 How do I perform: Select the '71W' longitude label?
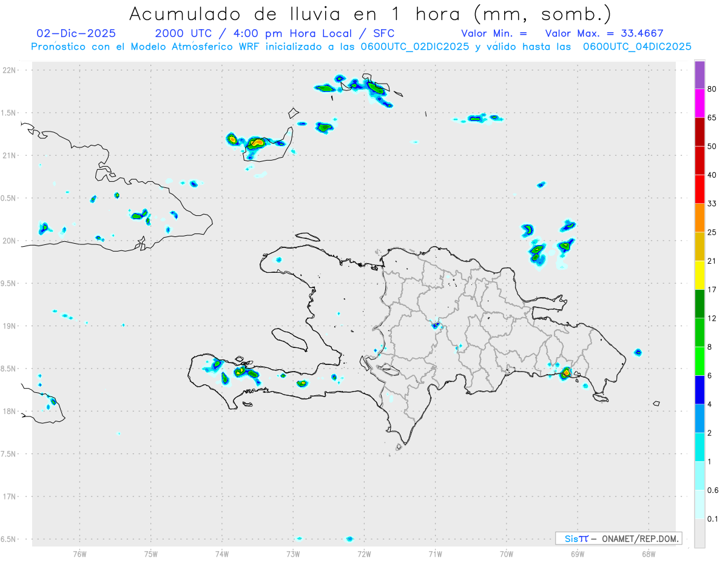[x=435, y=554]
